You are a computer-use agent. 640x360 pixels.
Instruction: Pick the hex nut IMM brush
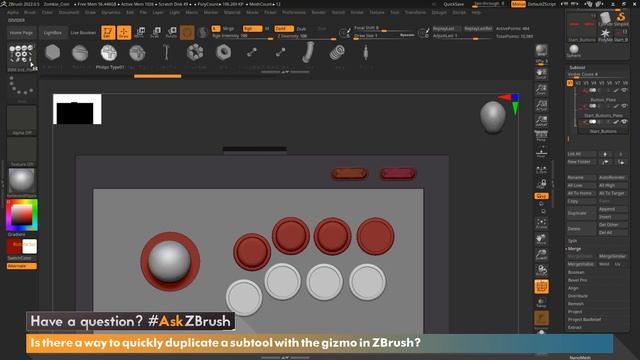point(223,53)
